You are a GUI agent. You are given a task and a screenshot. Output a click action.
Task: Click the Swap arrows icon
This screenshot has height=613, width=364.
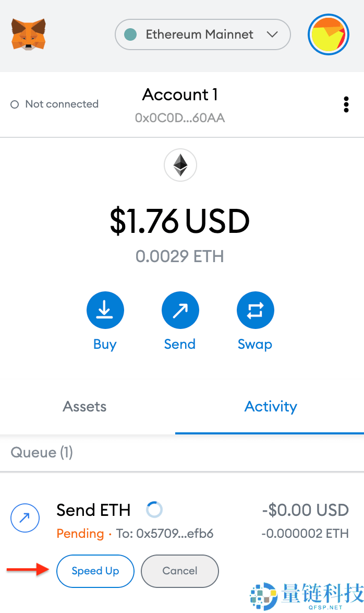(255, 311)
